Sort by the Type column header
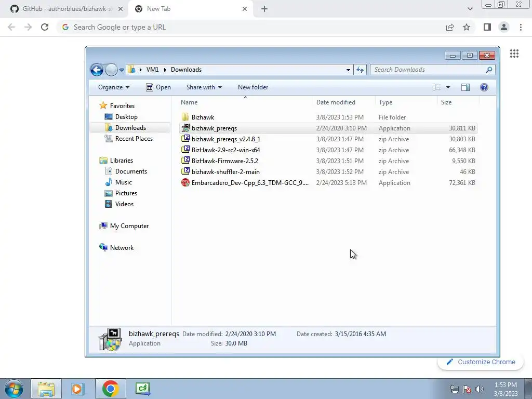This screenshot has width=532, height=399. [385, 102]
